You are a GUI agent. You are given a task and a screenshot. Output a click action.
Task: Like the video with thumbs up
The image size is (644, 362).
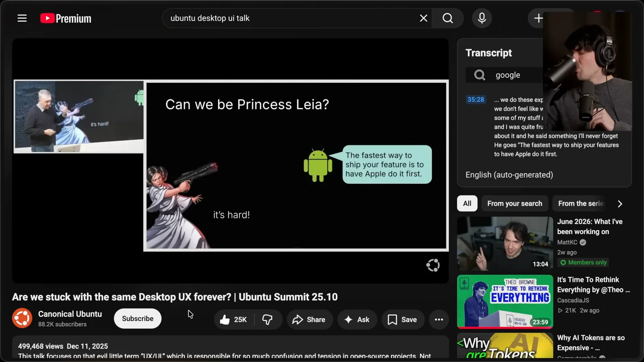pos(234,319)
